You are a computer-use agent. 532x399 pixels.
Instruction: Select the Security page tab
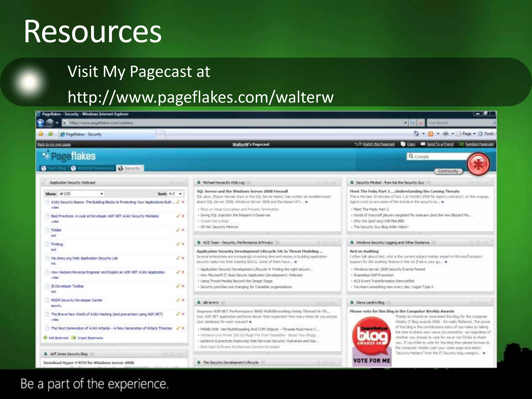(x=130, y=168)
